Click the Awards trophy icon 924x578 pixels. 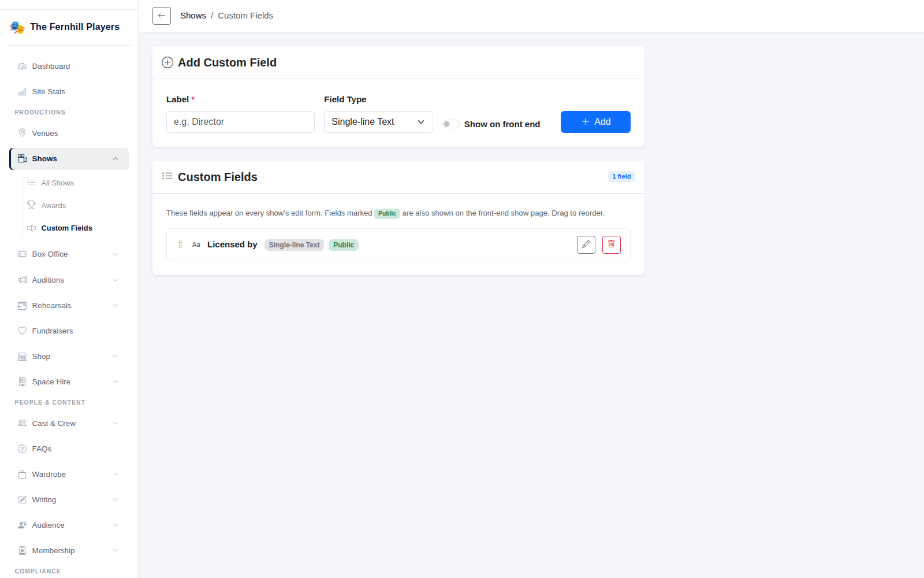click(x=31, y=205)
